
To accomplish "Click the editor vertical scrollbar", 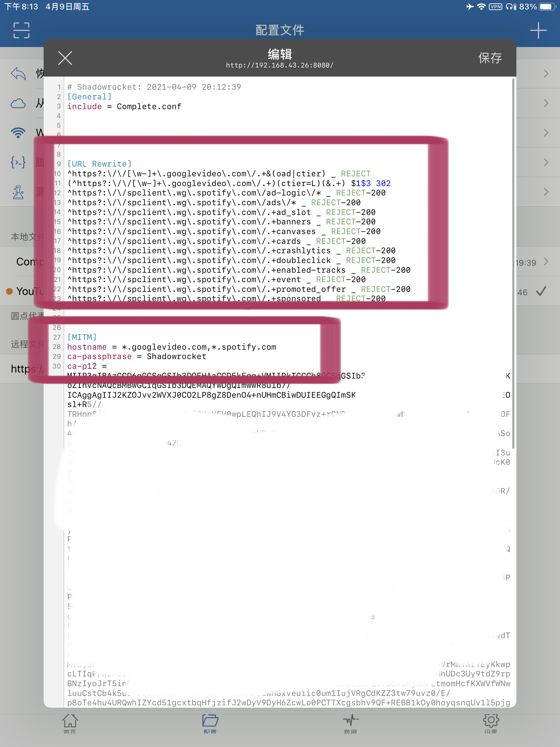I will point(513,263).
